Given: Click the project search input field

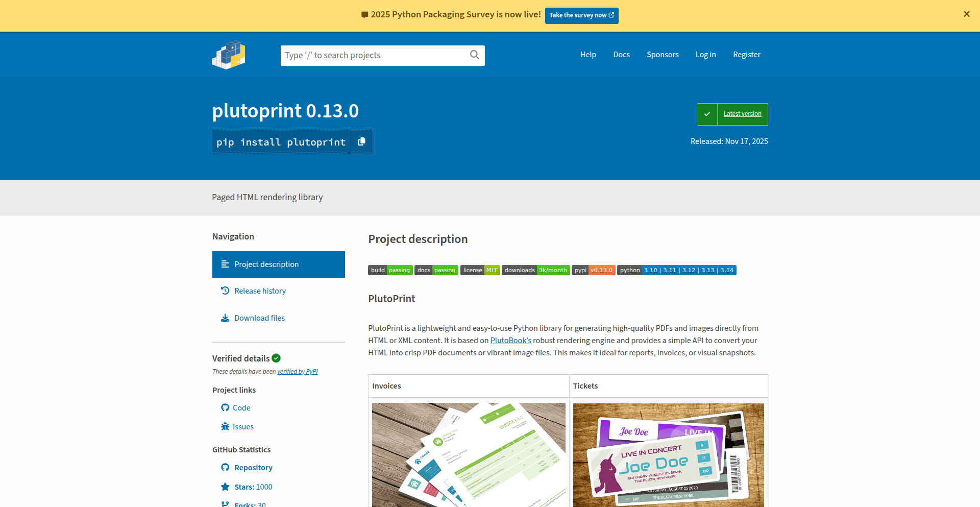Looking at the screenshot, I should click(x=373, y=55).
